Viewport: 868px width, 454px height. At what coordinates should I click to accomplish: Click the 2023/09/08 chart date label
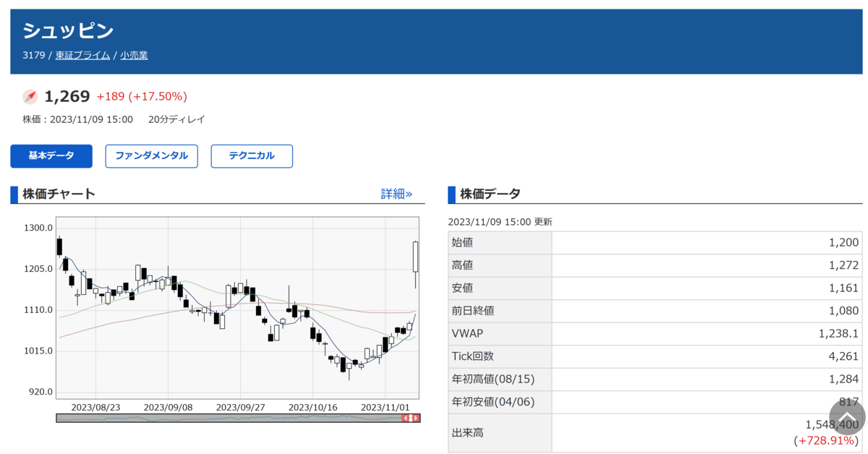pos(168,407)
